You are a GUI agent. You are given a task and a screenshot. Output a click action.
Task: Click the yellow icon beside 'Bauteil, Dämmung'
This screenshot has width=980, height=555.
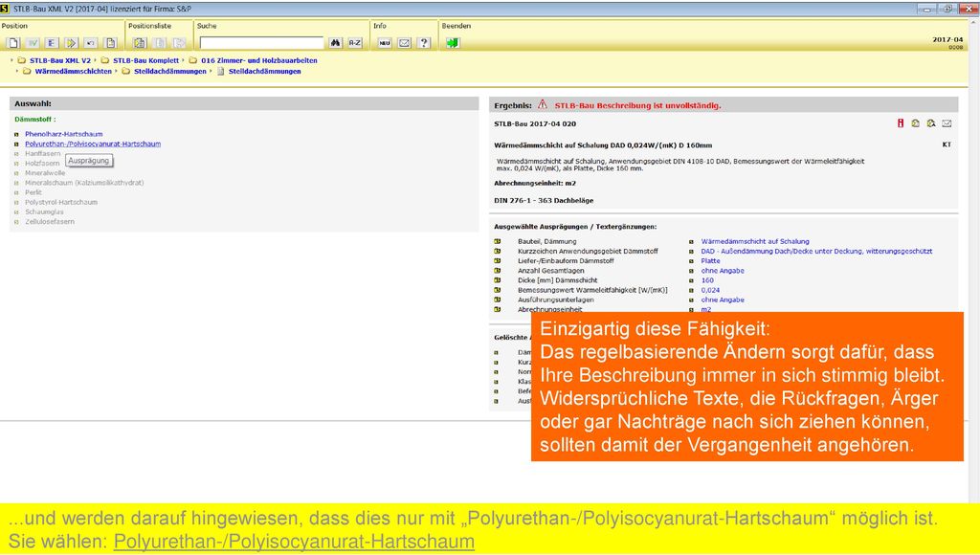pos(498,241)
